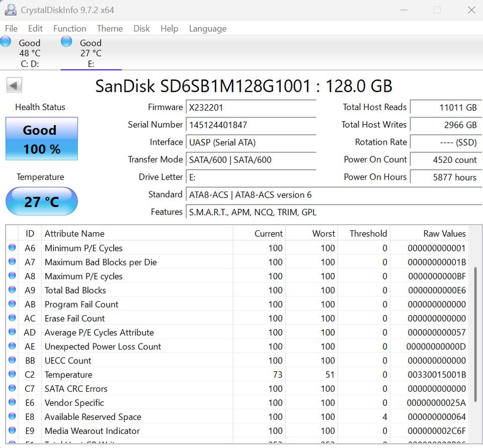Select the Total Bad Blocks row name
The width and height of the screenshot is (483, 448).
pos(75,290)
